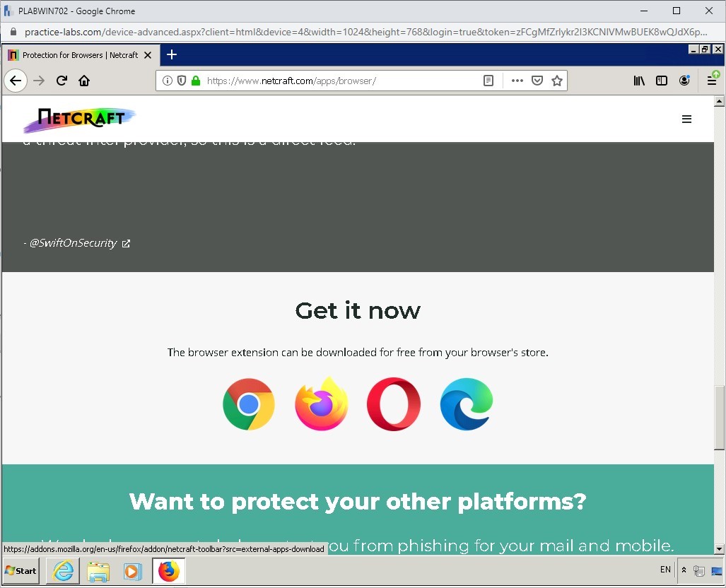Viewport: 726px width, 588px height.
Task: Open the @SwiftOnSecurity link
Action: [73, 243]
